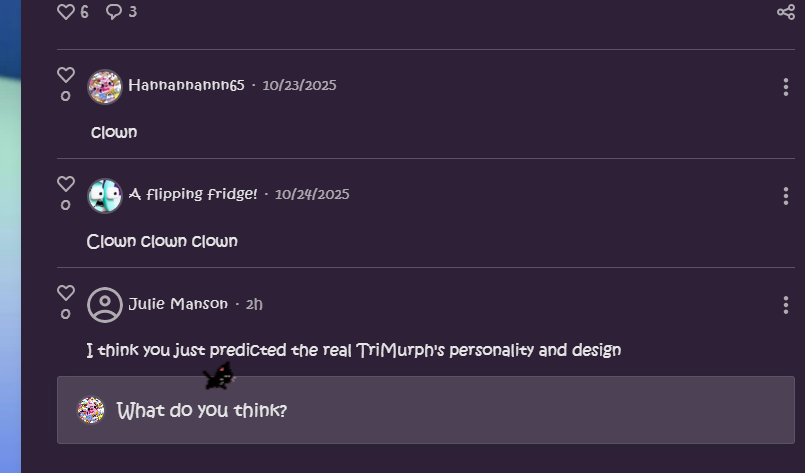Like the post with 6 likes
This screenshot has width=805, height=473.
(66, 12)
